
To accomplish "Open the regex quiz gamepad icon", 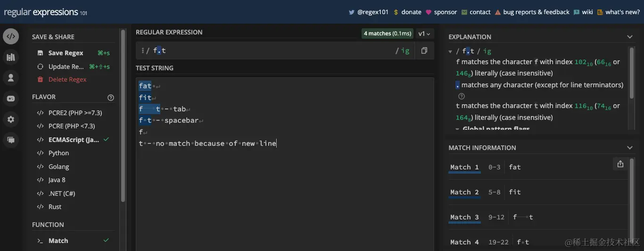I will (11, 99).
